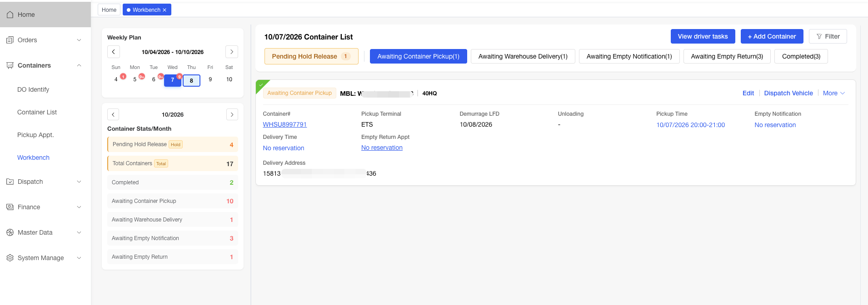Click Total Containers stats row
This screenshot has width=868, height=305.
pos(173,163)
